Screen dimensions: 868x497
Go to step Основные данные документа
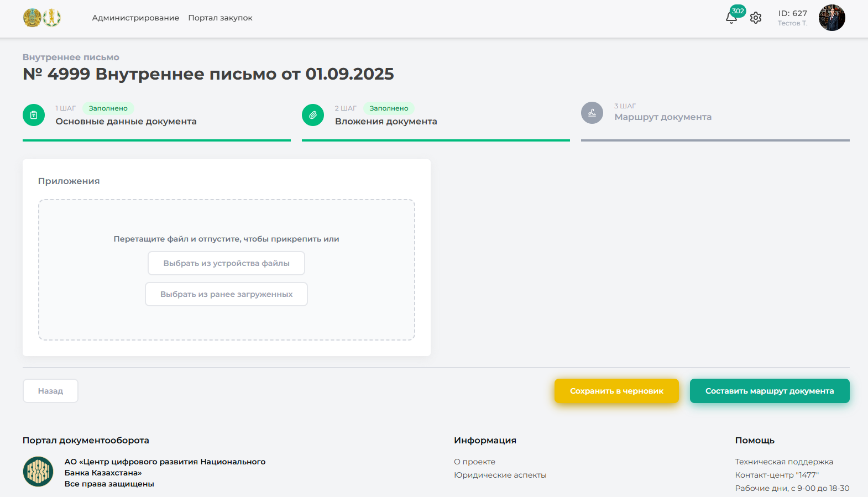[126, 122]
